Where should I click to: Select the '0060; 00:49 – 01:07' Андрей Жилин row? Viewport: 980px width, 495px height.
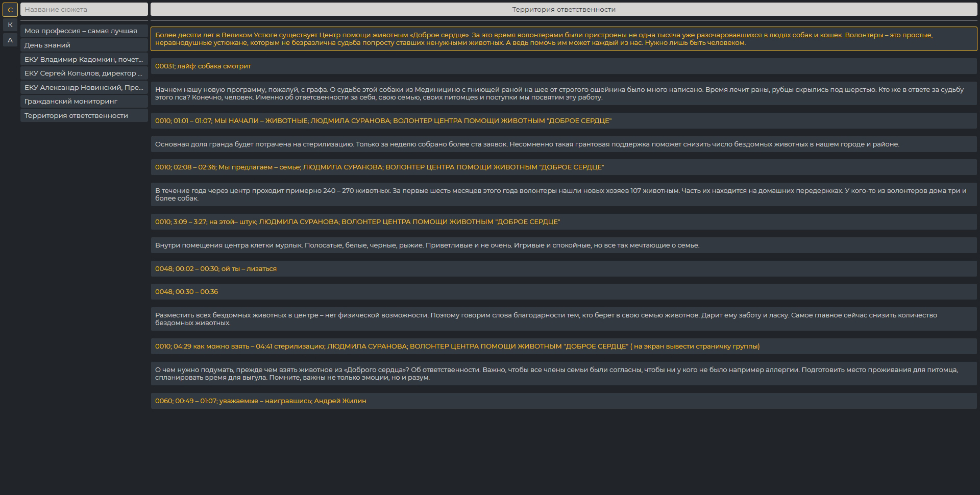(x=563, y=401)
